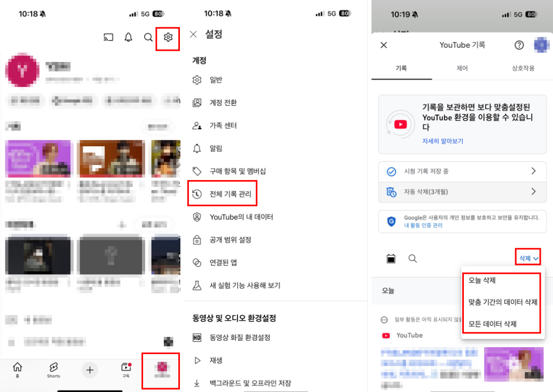Click the help question mark icon
The image size is (553, 392).
519,45
